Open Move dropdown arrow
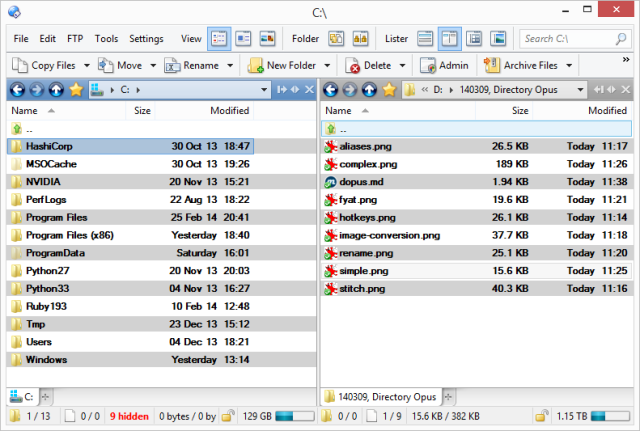The height and width of the screenshot is (431, 640). pos(153,66)
